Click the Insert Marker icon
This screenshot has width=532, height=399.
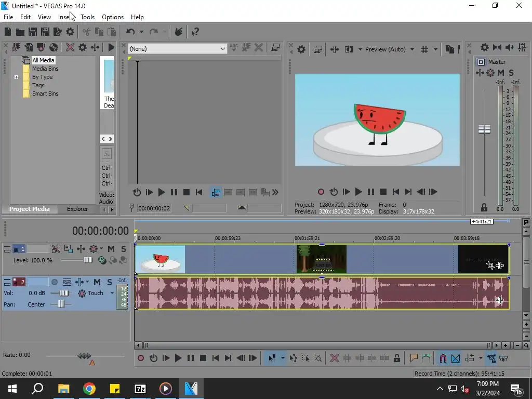(x=414, y=358)
